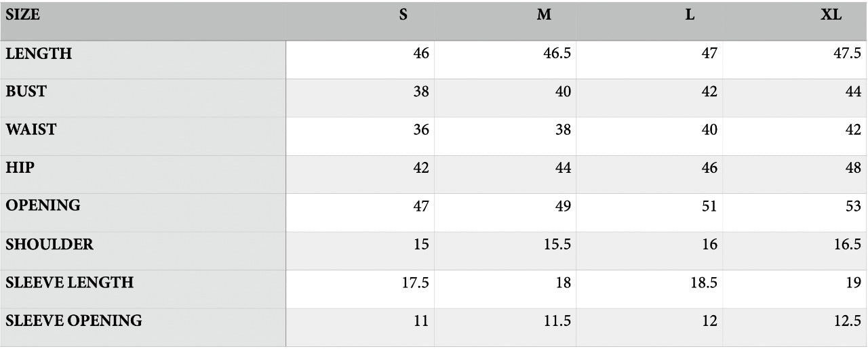Screen dimensions: 868x349
Task: Click the L column header
Action: pyautogui.click(x=690, y=16)
